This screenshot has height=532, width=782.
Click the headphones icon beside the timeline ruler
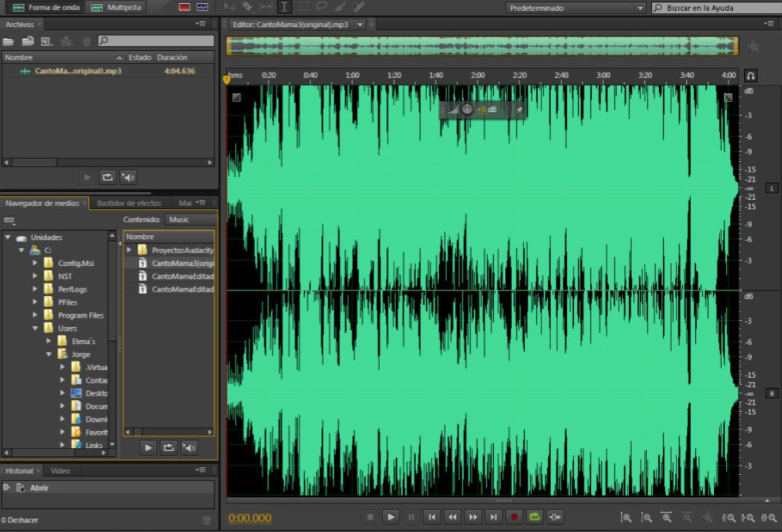(750, 76)
